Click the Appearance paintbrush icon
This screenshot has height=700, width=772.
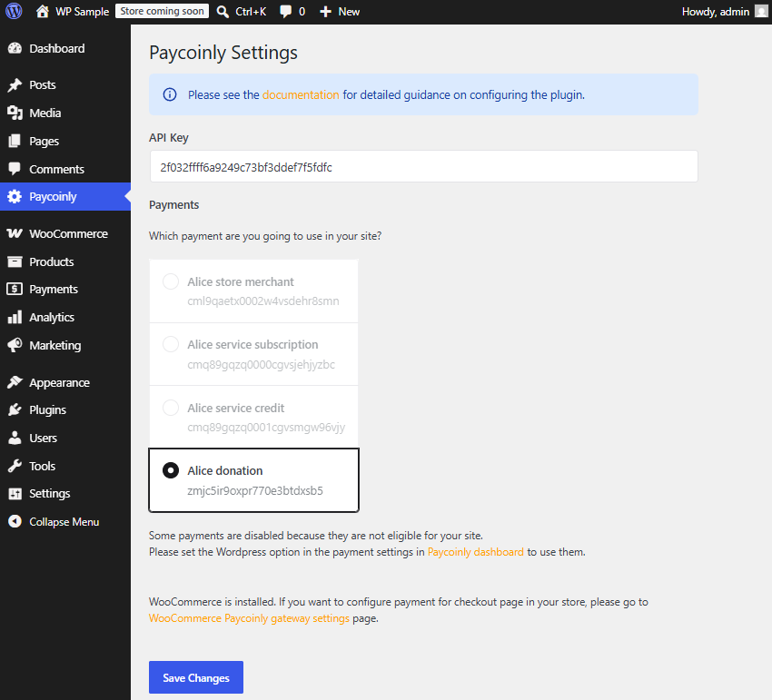tap(15, 382)
